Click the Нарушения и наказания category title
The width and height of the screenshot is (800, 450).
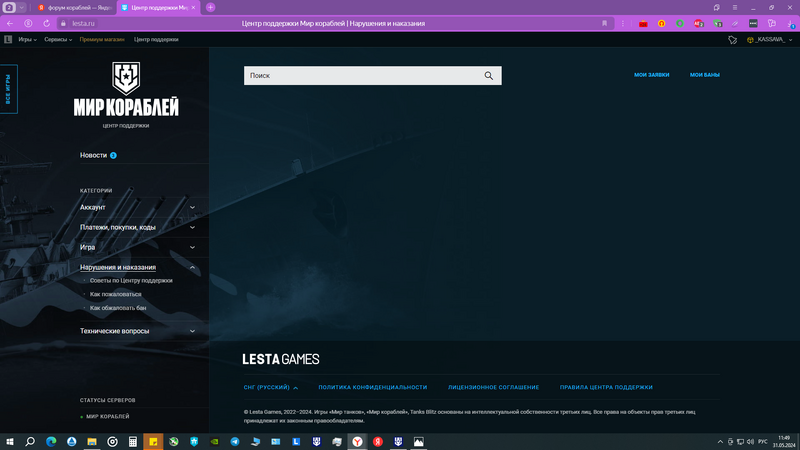[118, 267]
